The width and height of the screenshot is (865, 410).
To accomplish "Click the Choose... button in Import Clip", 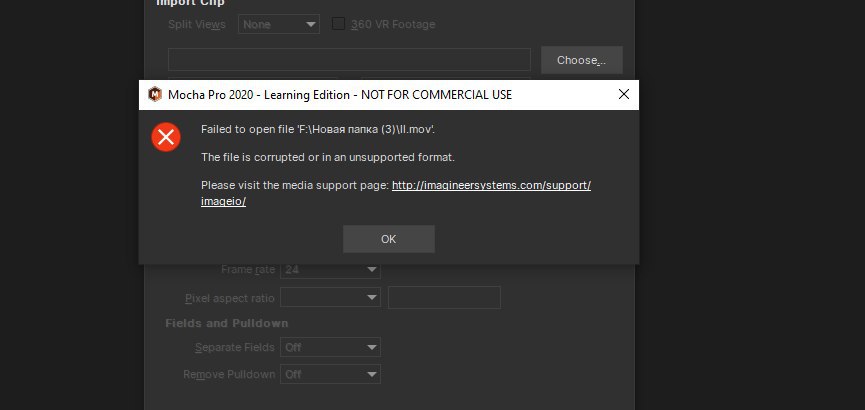I will (x=581, y=60).
